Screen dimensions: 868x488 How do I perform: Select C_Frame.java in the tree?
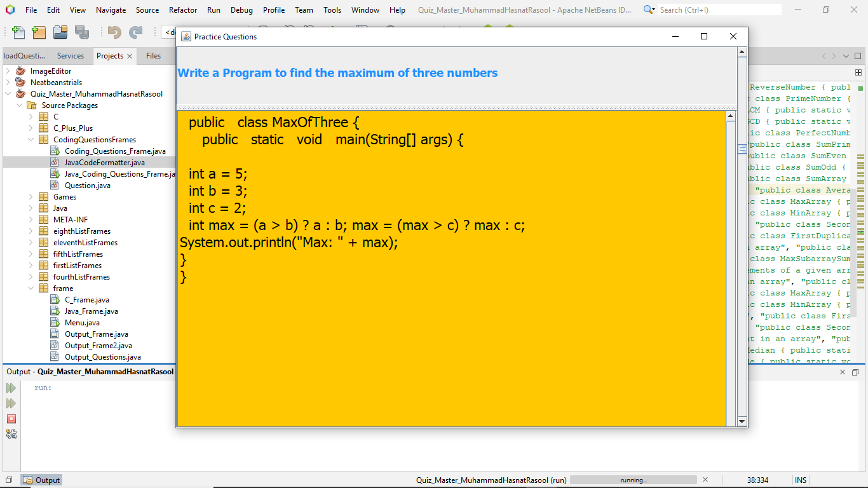click(x=87, y=300)
